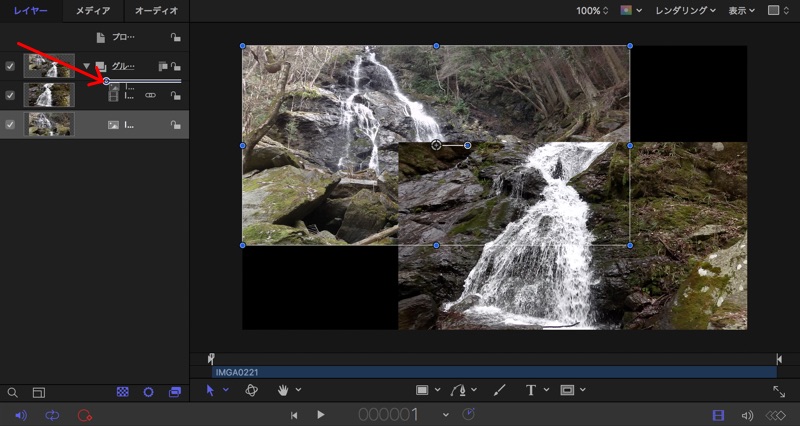Open the 表示 view dropdown
The width and height of the screenshot is (800, 426).
[741, 11]
